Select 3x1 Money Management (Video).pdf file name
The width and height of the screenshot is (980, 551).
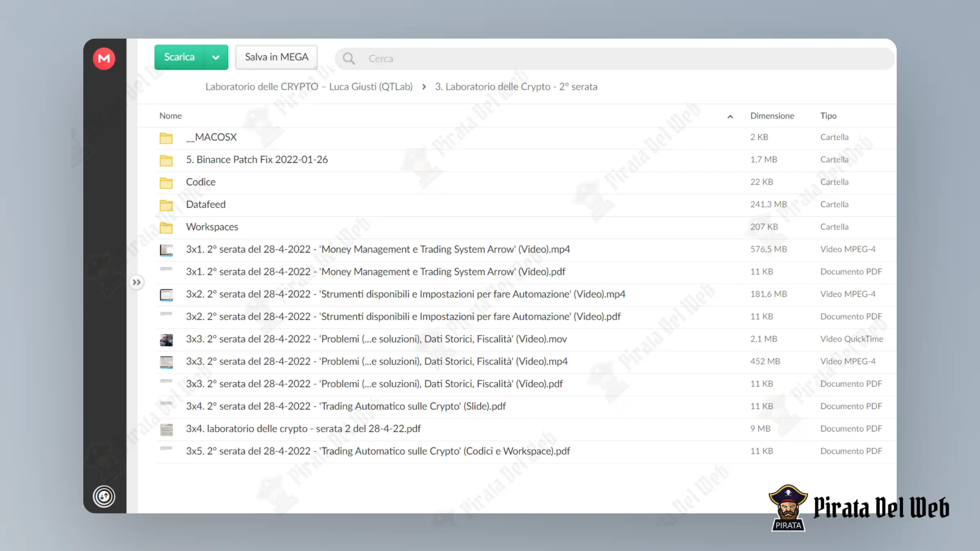pyautogui.click(x=376, y=272)
